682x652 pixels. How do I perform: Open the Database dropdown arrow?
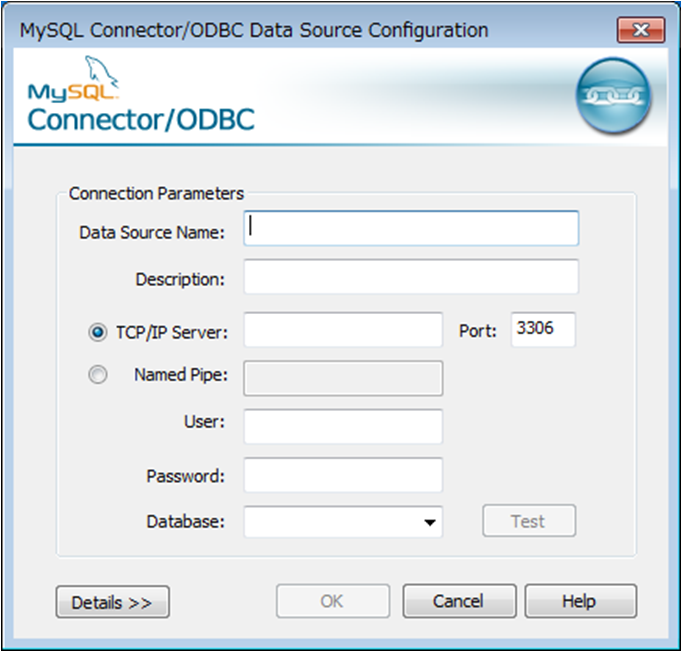[430, 522]
